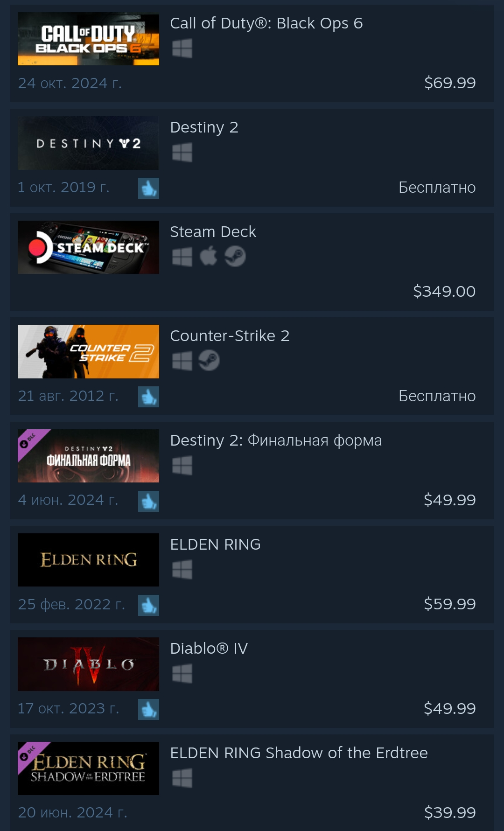Click the macOS Apple icon under Steam Deck
This screenshot has width=504, height=831.
[209, 256]
